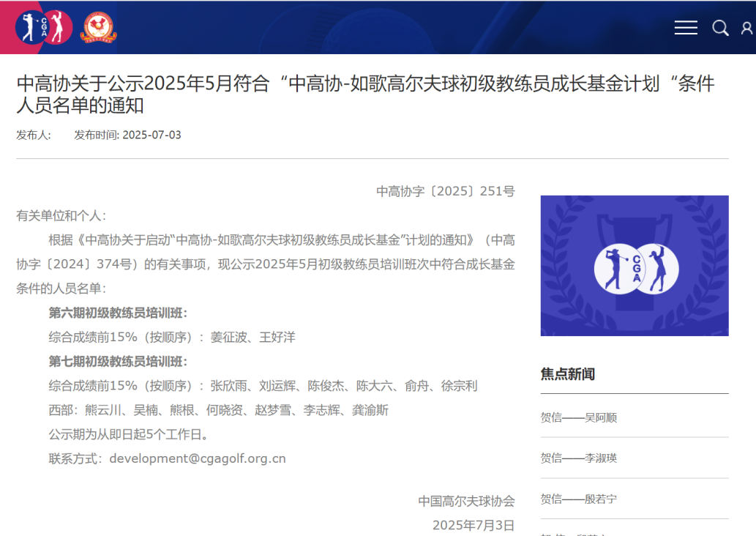This screenshot has width=756, height=536.
Task: Open the 贺信——李淑瑛 news link
Action: [579, 458]
